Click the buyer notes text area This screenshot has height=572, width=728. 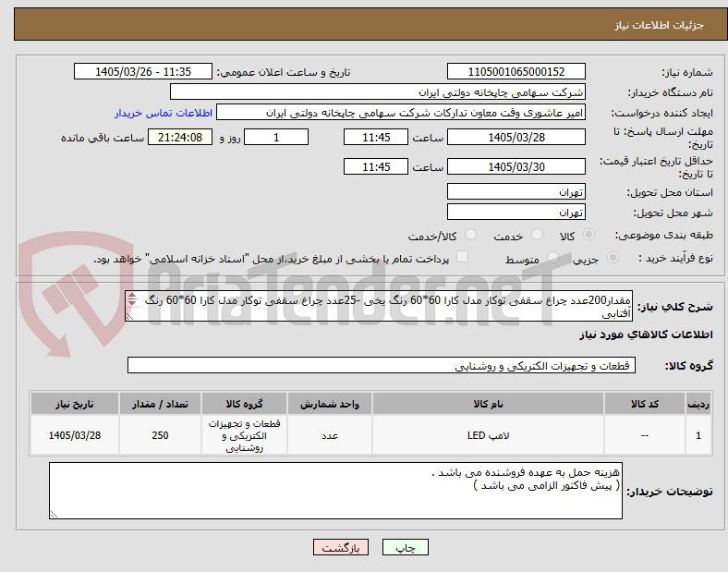(x=335, y=491)
